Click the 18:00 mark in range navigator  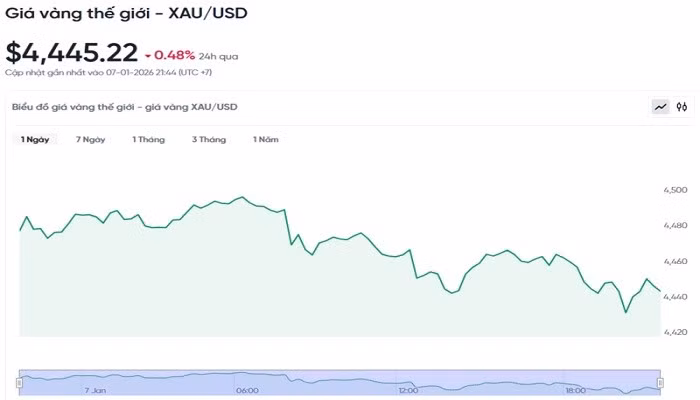coord(574,390)
